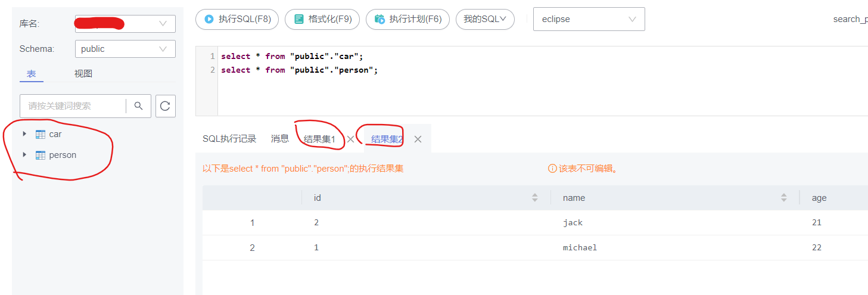Viewport: 868px width, 295px height.
Task: Expand the car table node
Action: point(24,134)
